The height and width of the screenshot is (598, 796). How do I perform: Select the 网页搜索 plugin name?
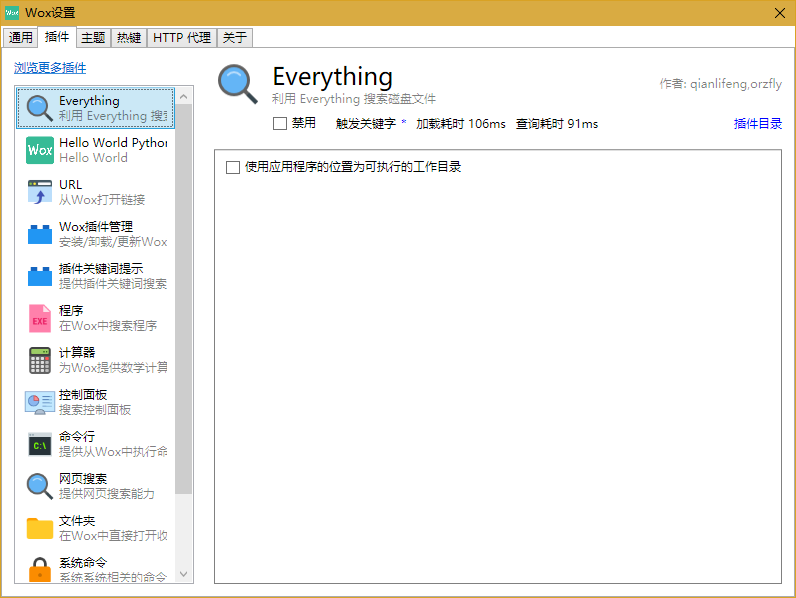point(83,479)
